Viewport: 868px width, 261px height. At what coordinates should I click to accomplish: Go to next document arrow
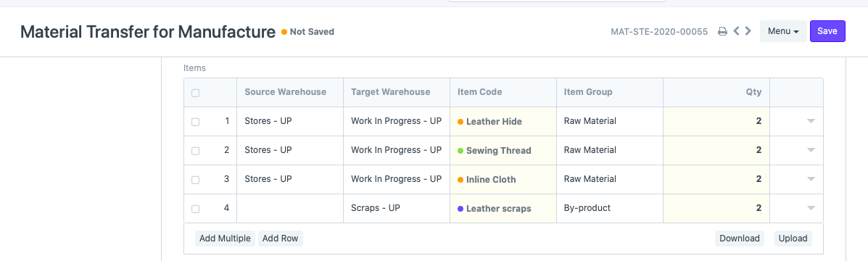coord(748,31)
